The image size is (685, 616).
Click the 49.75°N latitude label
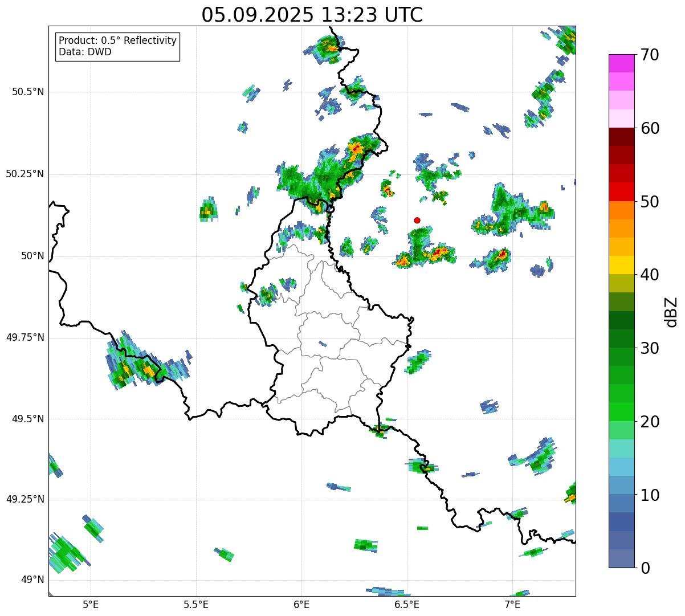25,337
